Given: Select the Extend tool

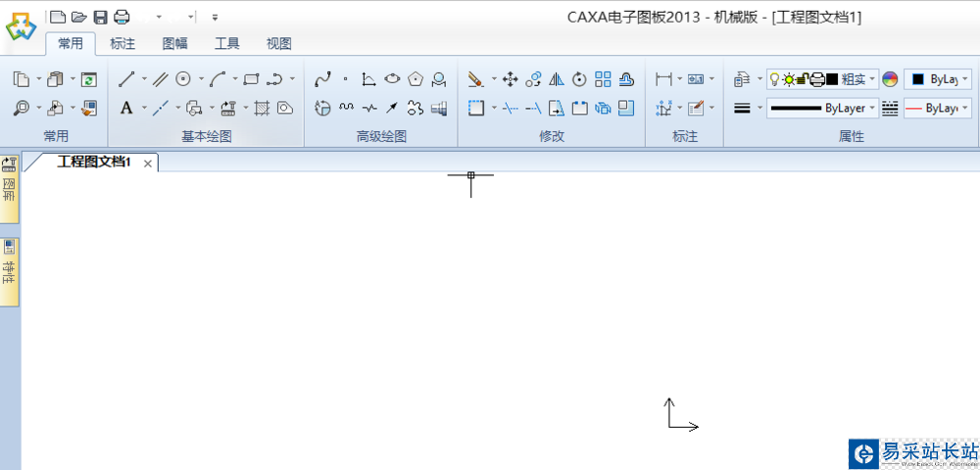Looking at the screenshot, I should point(533,108).
